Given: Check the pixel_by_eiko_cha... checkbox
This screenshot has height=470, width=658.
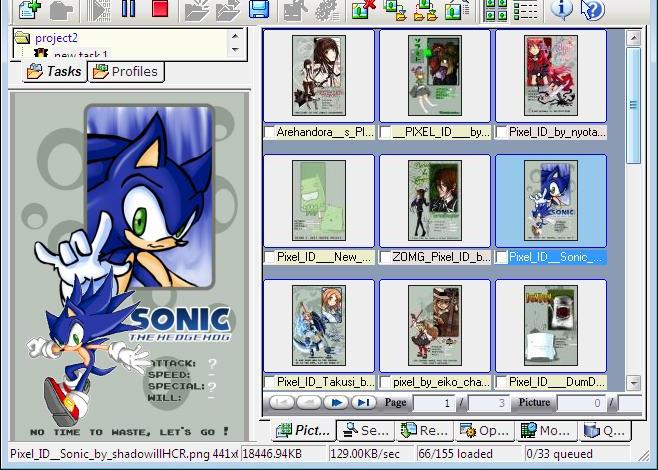Looking at the screenshot, I should (x=386, y=382).
